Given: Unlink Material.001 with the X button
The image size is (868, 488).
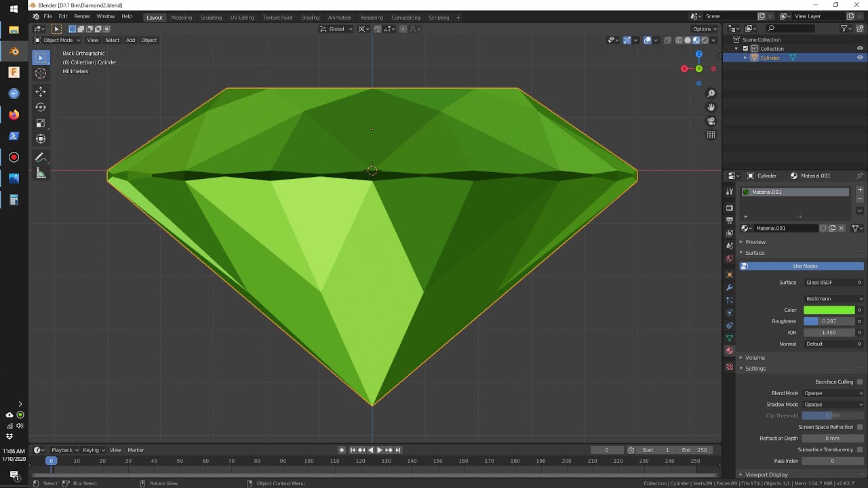Looking at the screenshot, I should 842,228.
